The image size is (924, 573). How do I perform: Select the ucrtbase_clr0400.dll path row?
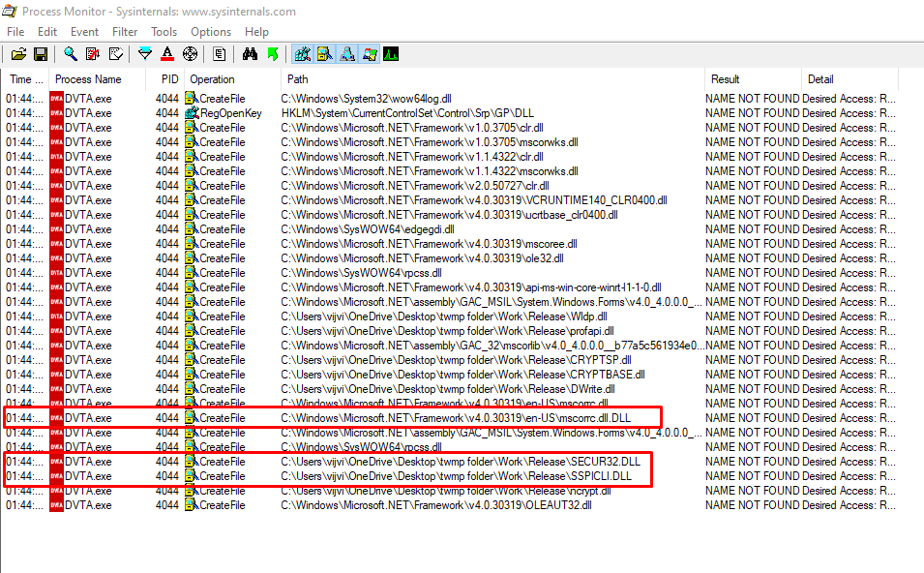point(449,215)
